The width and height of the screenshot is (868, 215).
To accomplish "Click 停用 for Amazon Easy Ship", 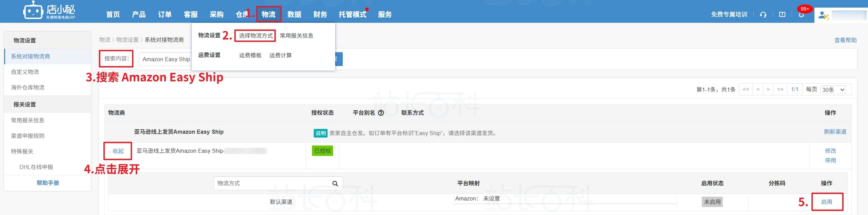I will 830,160.
